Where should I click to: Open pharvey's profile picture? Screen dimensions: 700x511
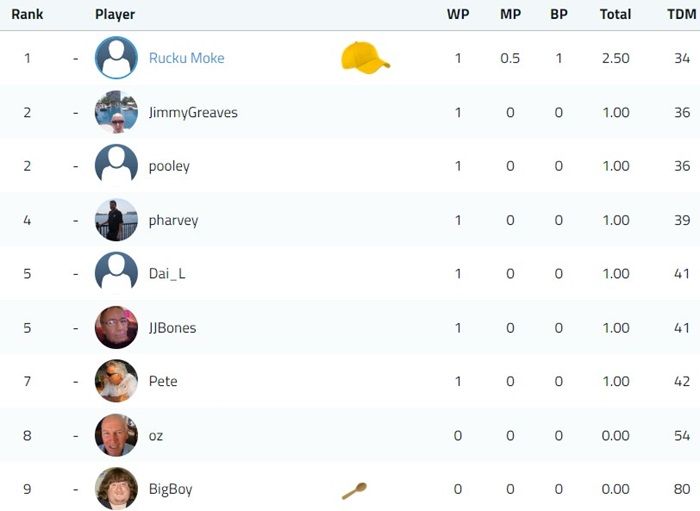pyautogui.click(x=117, y=220)
